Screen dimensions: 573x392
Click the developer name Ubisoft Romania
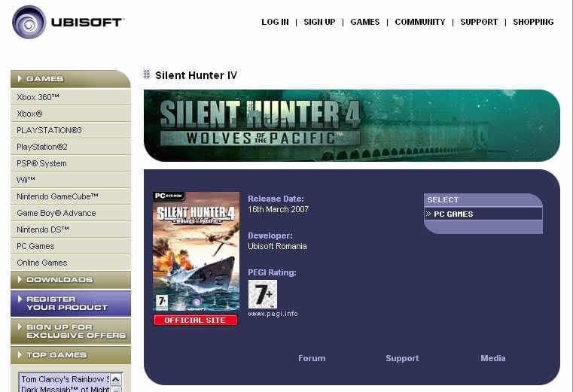(x=277, y=246)
